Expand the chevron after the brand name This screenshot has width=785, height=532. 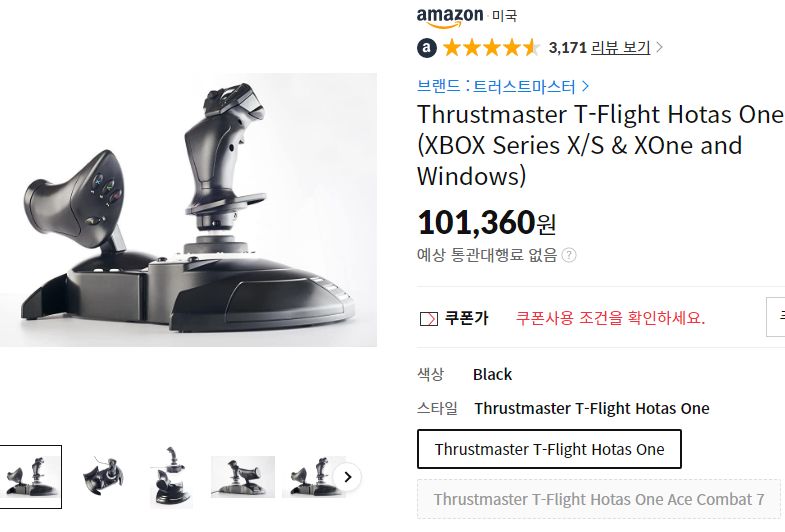point(585,87)
